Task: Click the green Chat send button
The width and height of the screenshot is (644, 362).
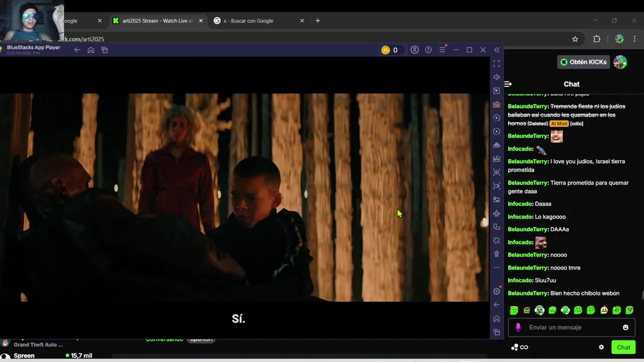Action: coord(623,347)
